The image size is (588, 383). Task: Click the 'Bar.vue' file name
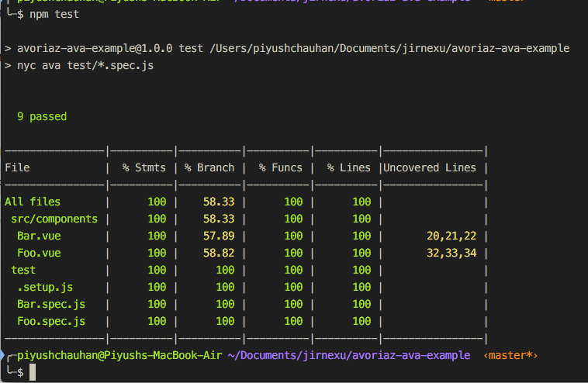pos(39,236)
